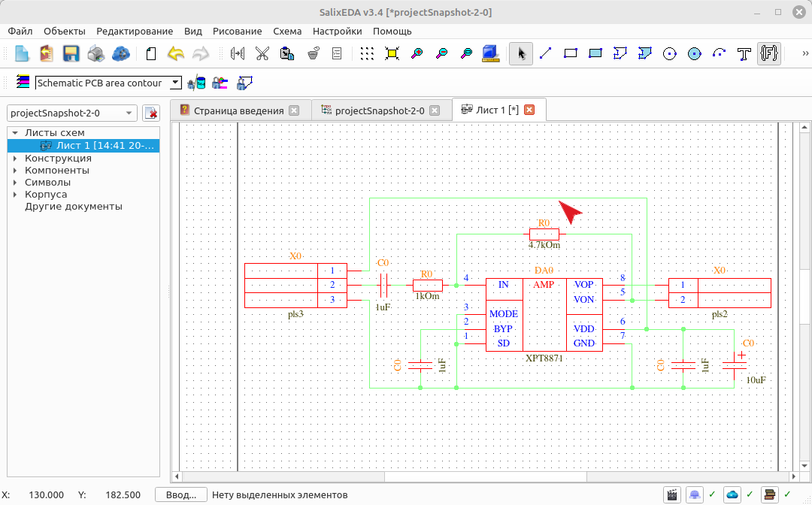The image size is (812, 505).
Task: Fit view with the yellow square zoom-fit icon
Action: point(392,53)
